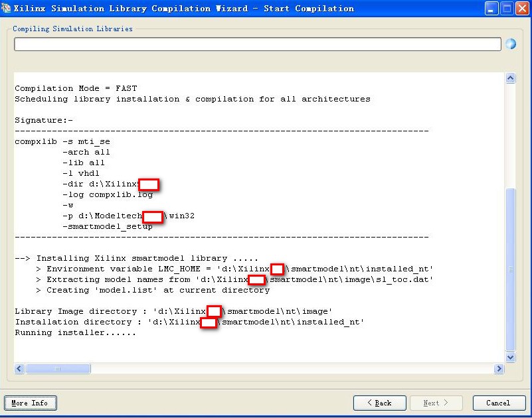Screen dimensions: 532x418
Task: Click the 'Signature:-' text
Action: pyautogui.click(x=44, y=120)
